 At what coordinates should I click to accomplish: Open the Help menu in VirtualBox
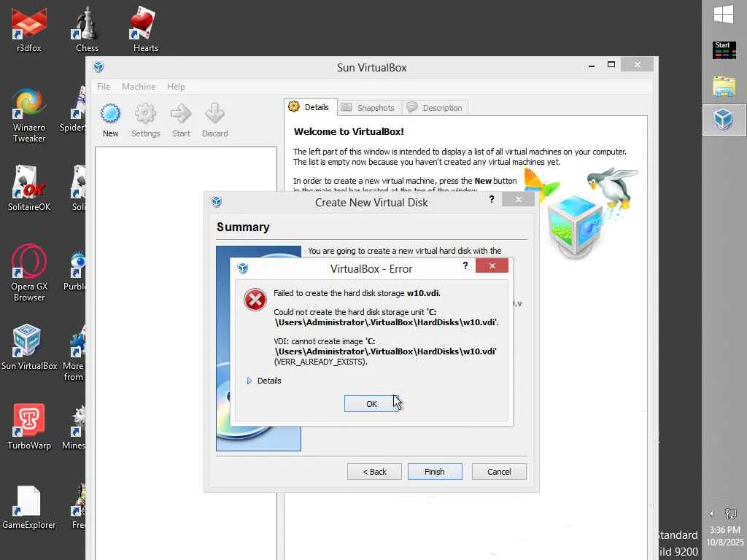coord(176,87)
